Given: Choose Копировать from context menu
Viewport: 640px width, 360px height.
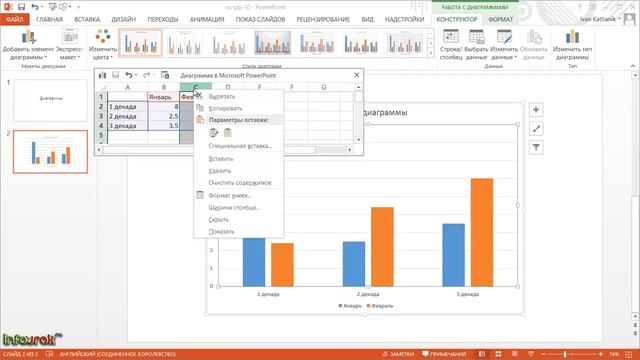Looking at the screenshot, I should pos(239,108).
